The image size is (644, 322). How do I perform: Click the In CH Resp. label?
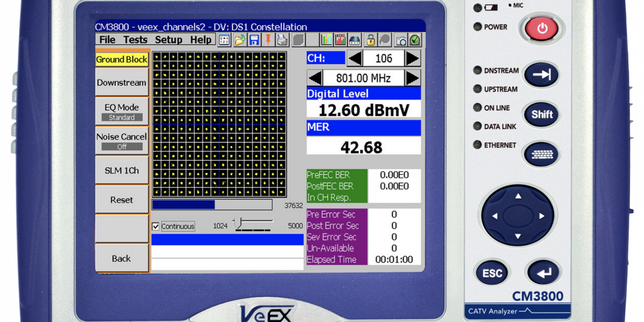coord(328,198)
